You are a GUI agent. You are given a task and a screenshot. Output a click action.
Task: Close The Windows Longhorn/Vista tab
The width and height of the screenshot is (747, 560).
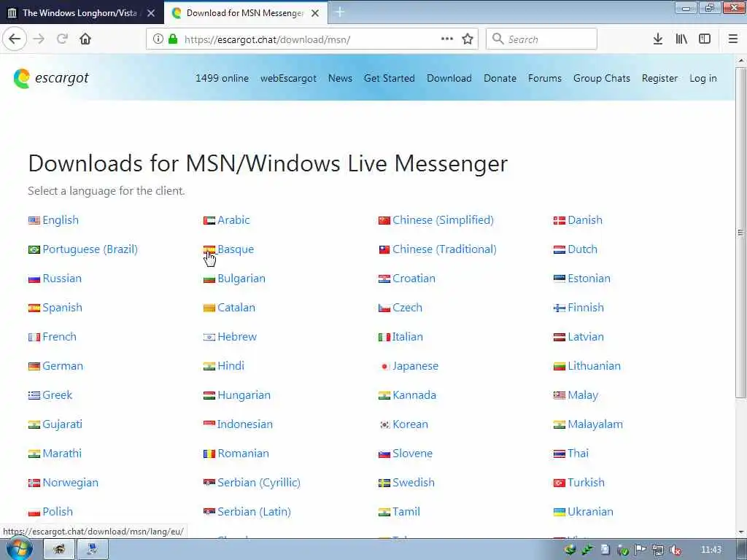point(151,13)
